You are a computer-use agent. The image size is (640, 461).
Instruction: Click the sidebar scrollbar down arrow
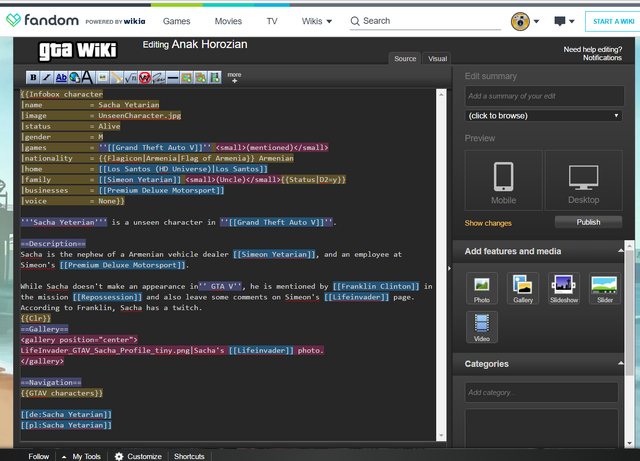(x=629, y=443)
